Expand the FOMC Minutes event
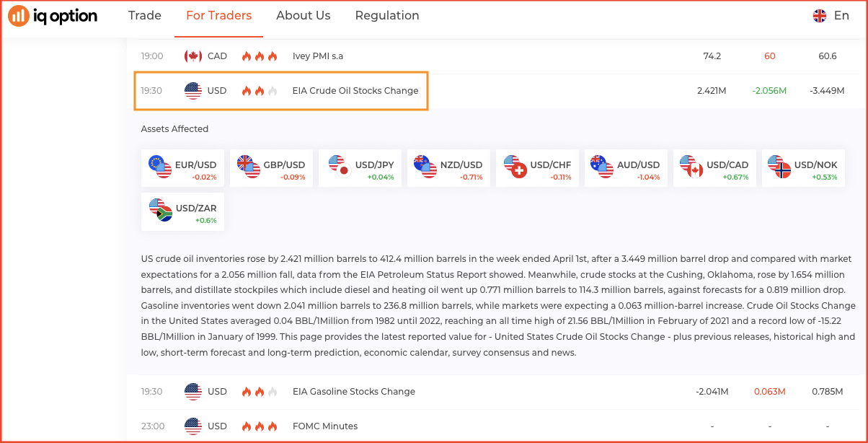 [x=324, y=426]
